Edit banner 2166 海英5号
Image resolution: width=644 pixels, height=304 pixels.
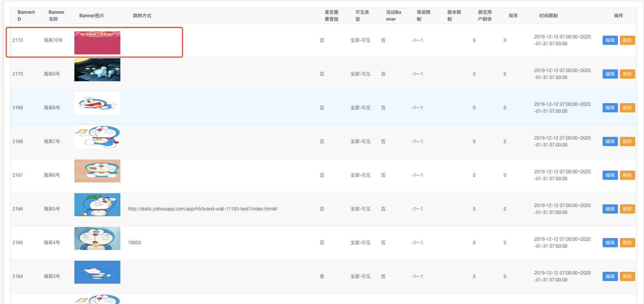[610, 209]
